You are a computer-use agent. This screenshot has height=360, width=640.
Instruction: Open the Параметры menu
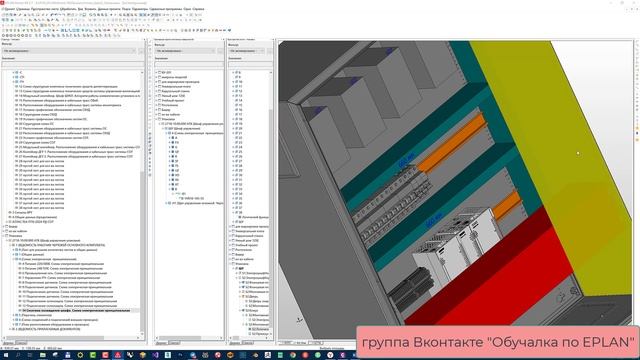coord(140,9)
